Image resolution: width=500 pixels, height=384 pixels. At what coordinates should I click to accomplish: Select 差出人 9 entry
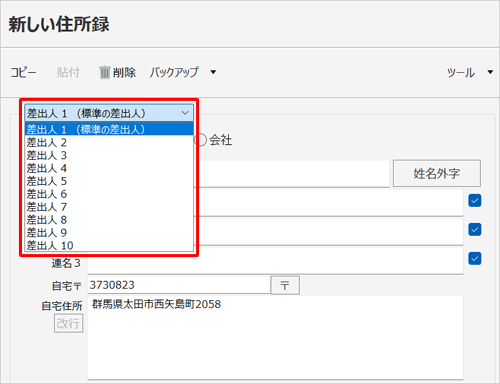pos(109,233)
